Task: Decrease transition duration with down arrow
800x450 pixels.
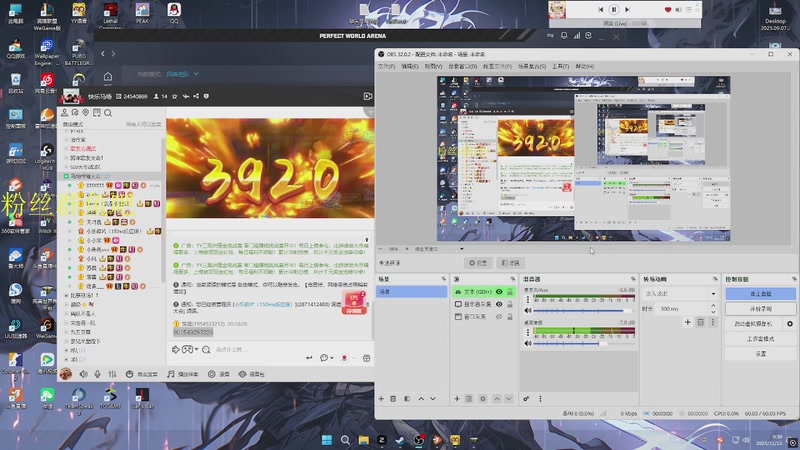Action: tap(713, 312)
